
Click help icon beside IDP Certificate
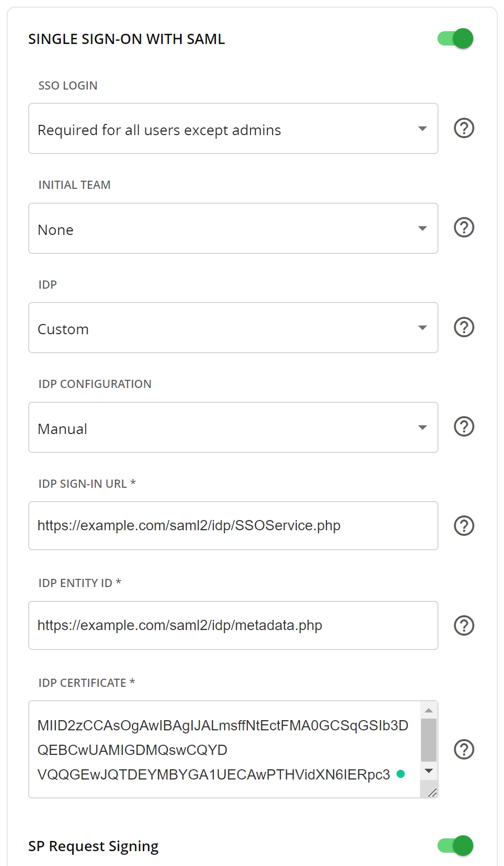(x=464, y=749)
